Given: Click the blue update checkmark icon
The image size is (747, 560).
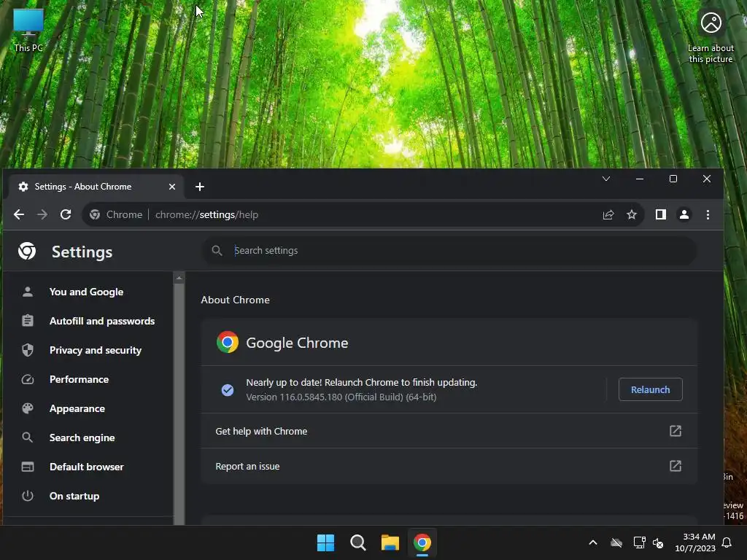Looking at the screenshot, I should 228,390.
